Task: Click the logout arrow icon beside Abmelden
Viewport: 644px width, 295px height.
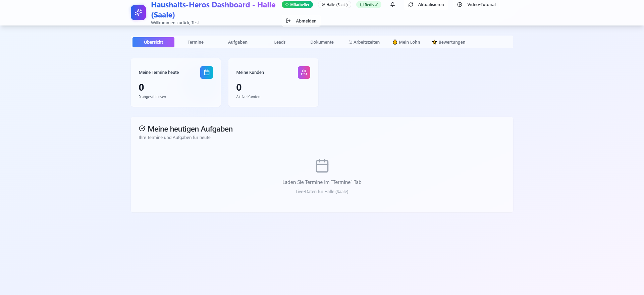Action: point(288,21)
